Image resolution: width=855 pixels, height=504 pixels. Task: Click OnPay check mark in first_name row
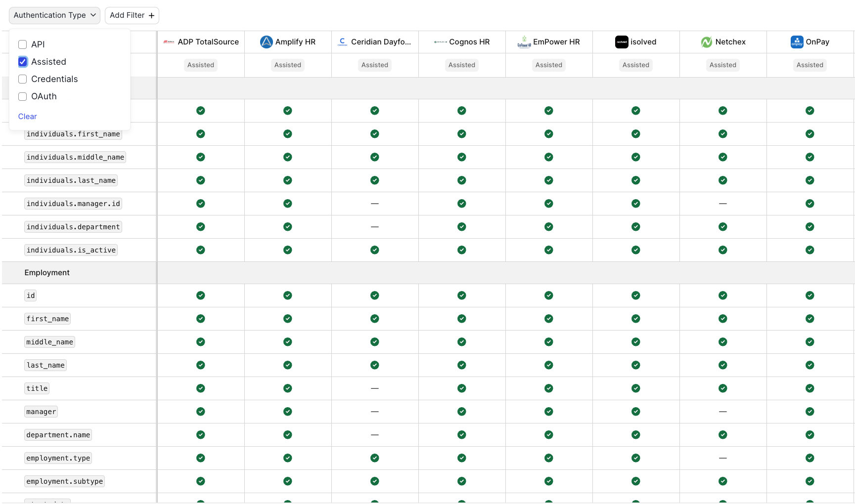click(810, 319)
